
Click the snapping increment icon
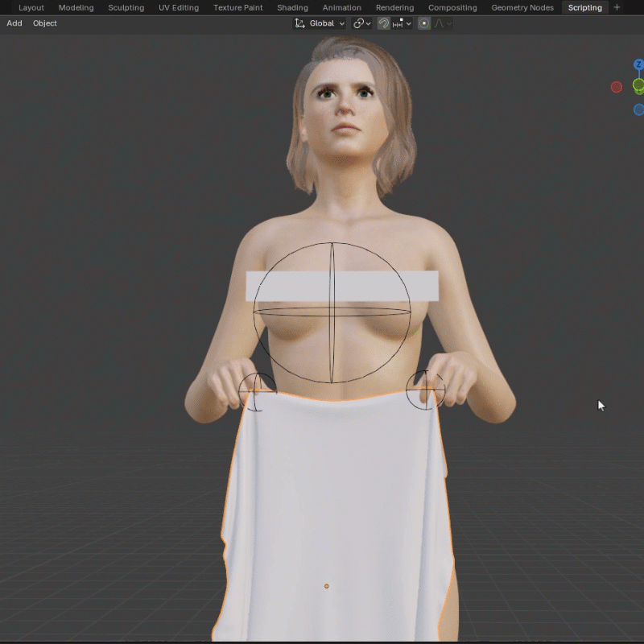[x=398, y=23]
